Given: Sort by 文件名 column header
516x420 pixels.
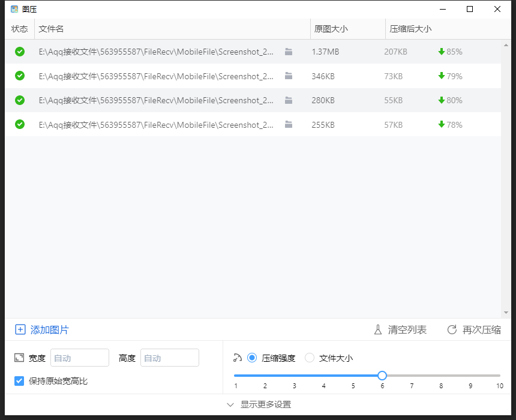Looking at the screenshot, I should point(52,29).
